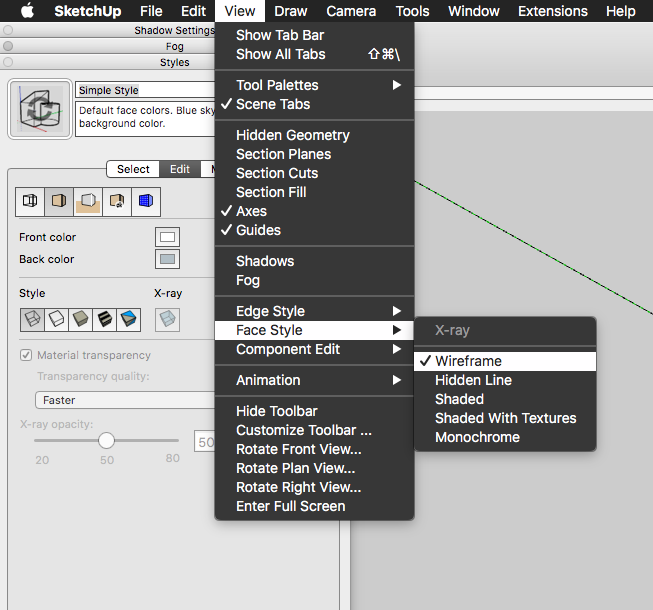Viewport: 653px width, 610px height.
Task: Toggle Section Fill display
Action: (x=314, y=192)
